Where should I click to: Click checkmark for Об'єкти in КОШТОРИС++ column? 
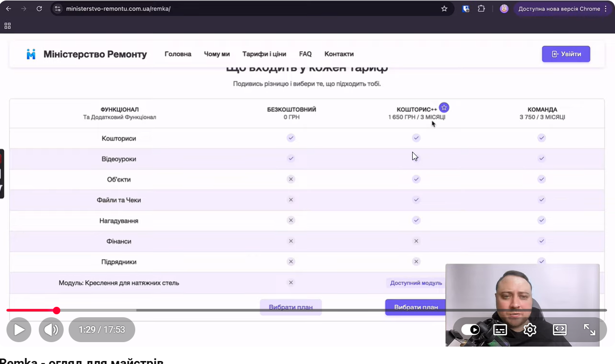tap(417, 179)
